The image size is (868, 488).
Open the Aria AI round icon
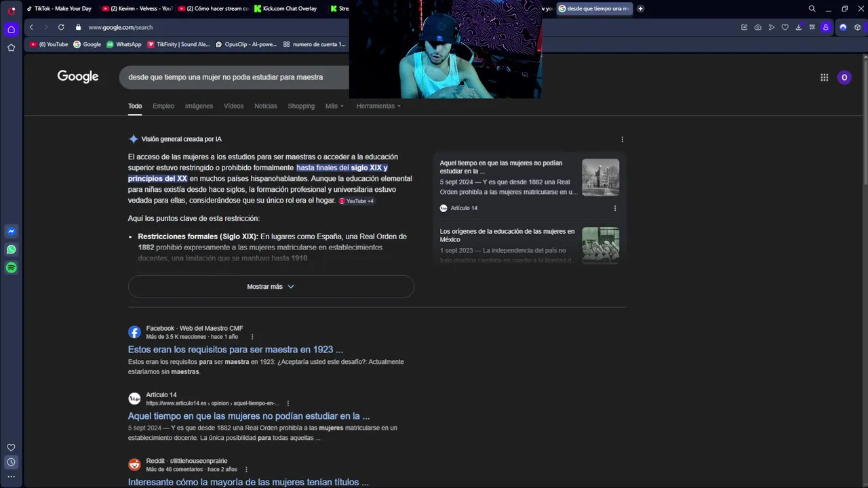tap(843, 27)
